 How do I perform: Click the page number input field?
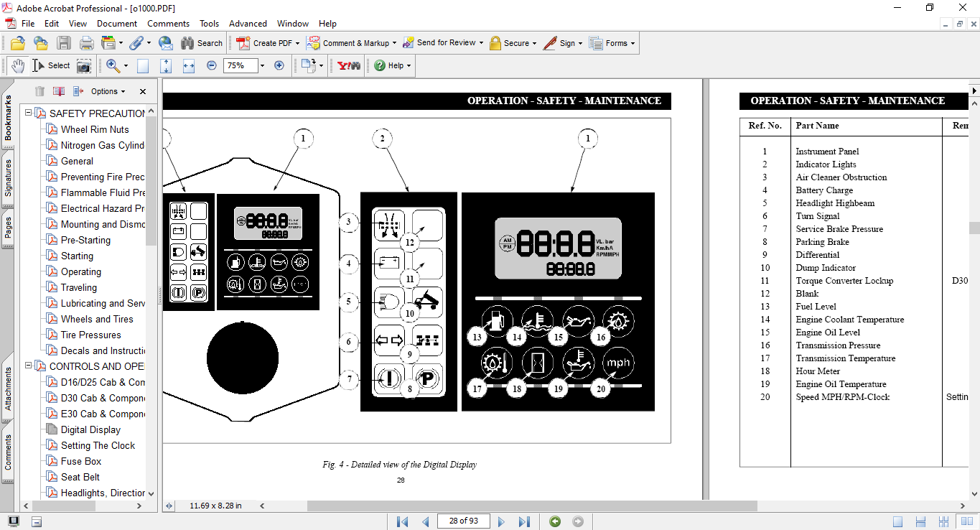[465, 521]
